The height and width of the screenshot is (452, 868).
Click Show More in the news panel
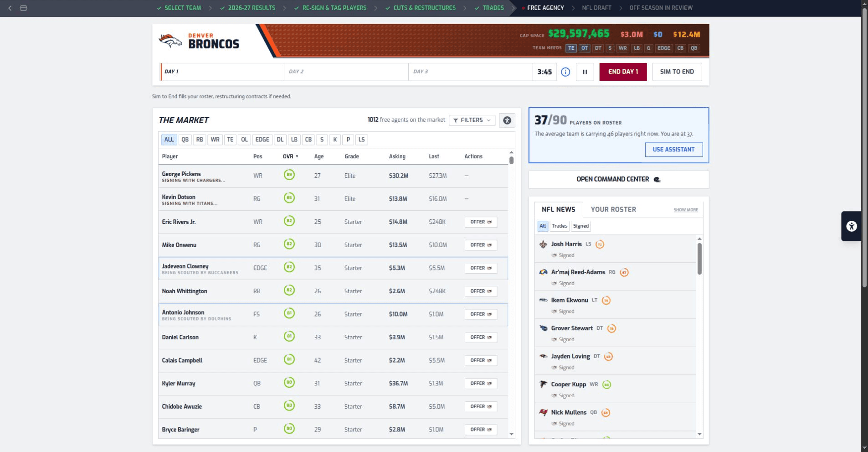pyautogui.click(x=686, y=210)
